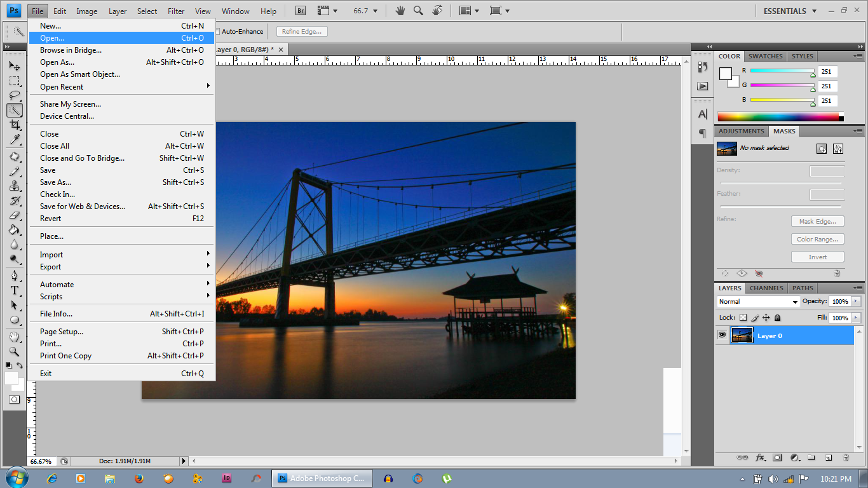Open the ESSENTIALS workspace dropdown
The image size is (868, 488).
790,11
